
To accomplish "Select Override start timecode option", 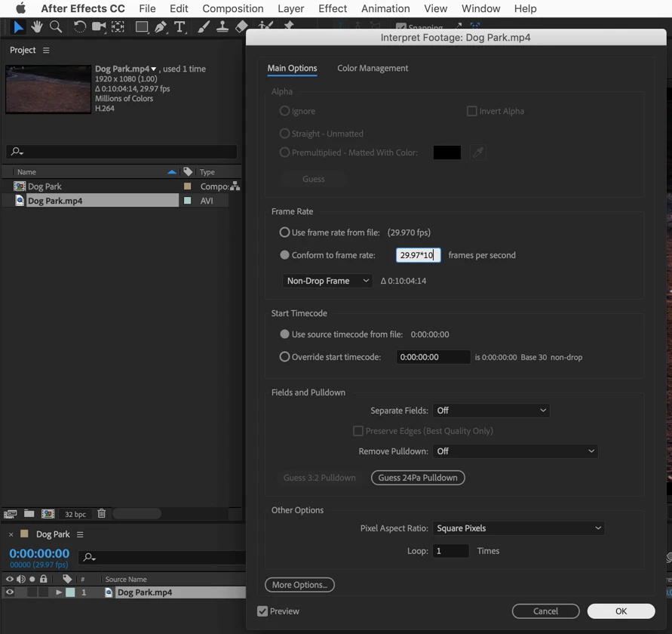I will pos(284,356).
